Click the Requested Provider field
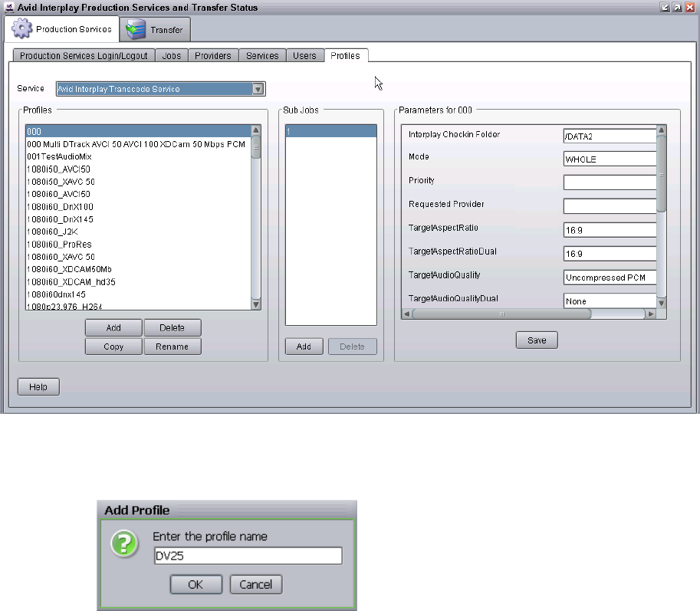This screenshot has height=611, width=700. [610, 206]
